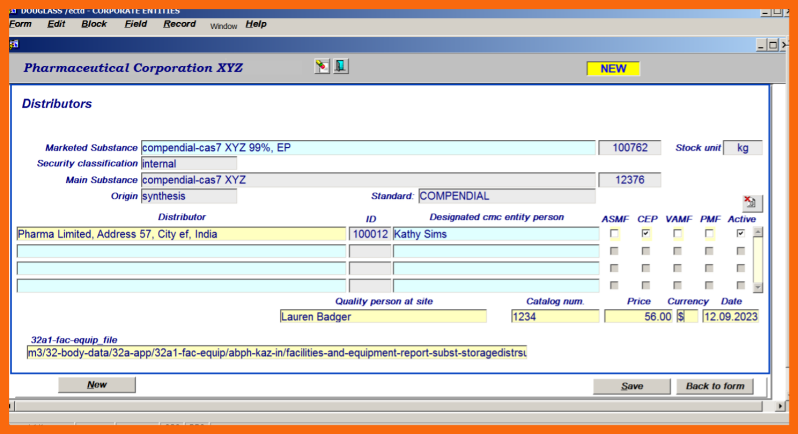798x434 pixels.
Task: Open the Help menu
Action: point(256,24)
